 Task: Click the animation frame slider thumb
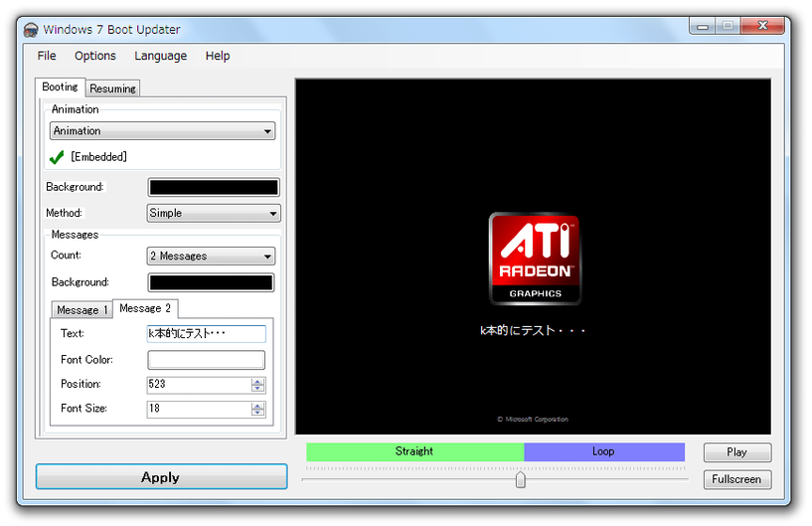point(521,480)
